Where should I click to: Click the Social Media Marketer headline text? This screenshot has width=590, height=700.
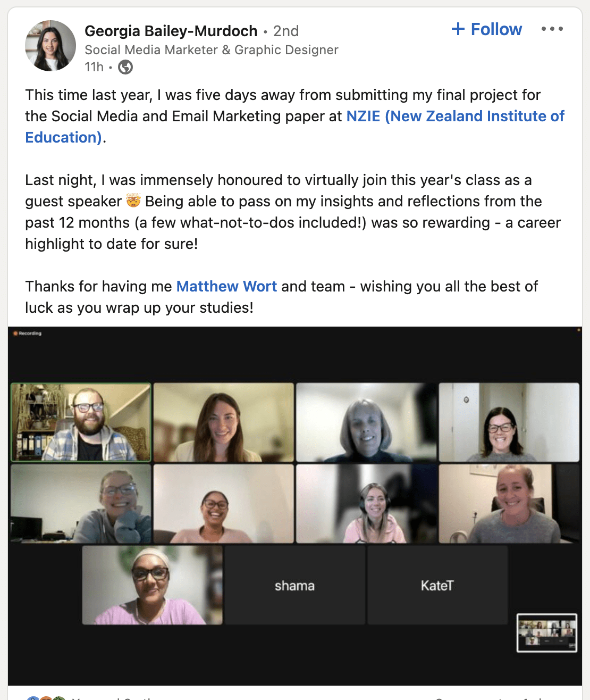click(212, 50)
